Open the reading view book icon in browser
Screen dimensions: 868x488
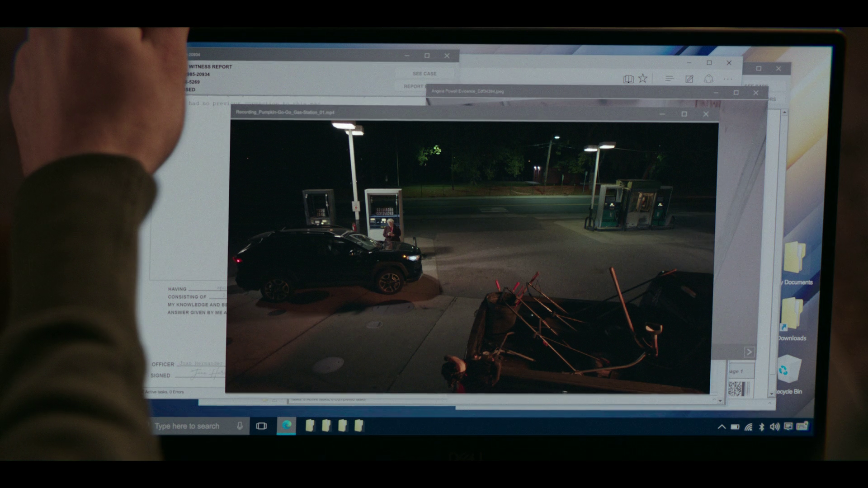click(x=628, y=79)
